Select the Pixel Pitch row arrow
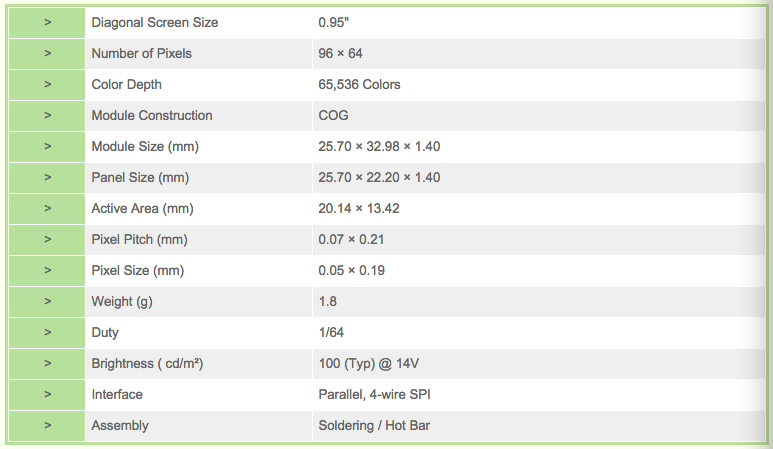Screen dimensions: 773x449 click(x=47, y=240)
